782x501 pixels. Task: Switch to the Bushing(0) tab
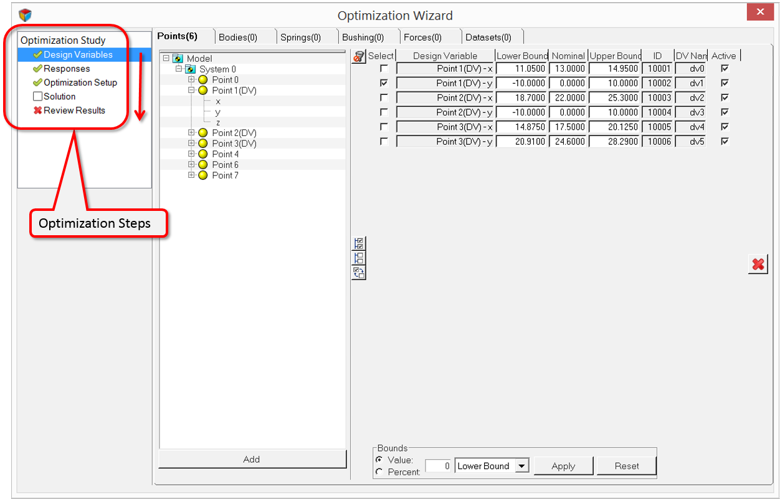tap(363, 37)
